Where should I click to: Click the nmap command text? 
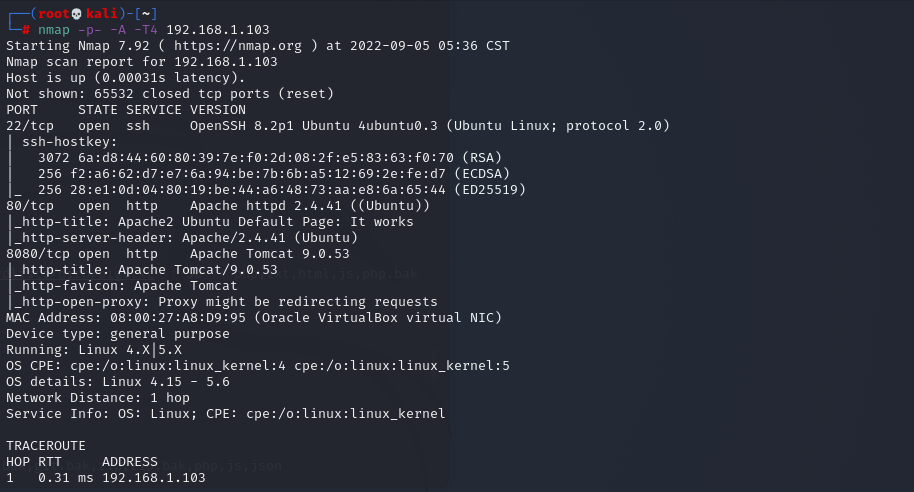(54, 30)
